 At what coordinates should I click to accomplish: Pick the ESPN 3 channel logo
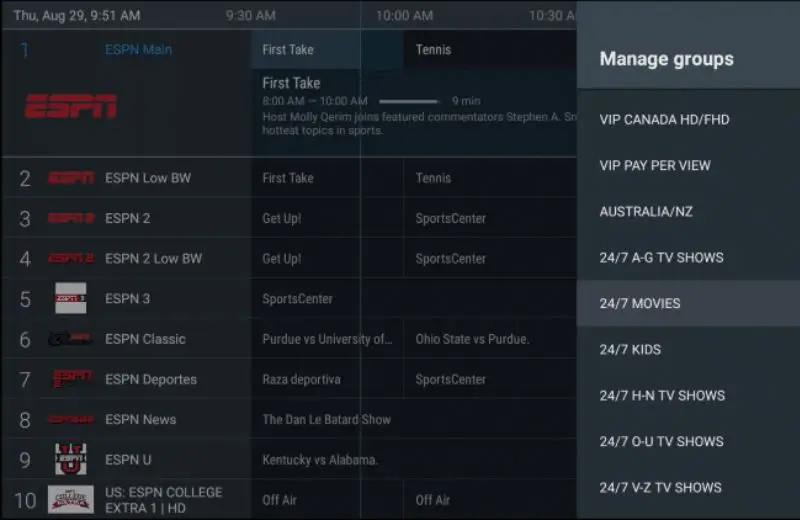tap(71, 298)
